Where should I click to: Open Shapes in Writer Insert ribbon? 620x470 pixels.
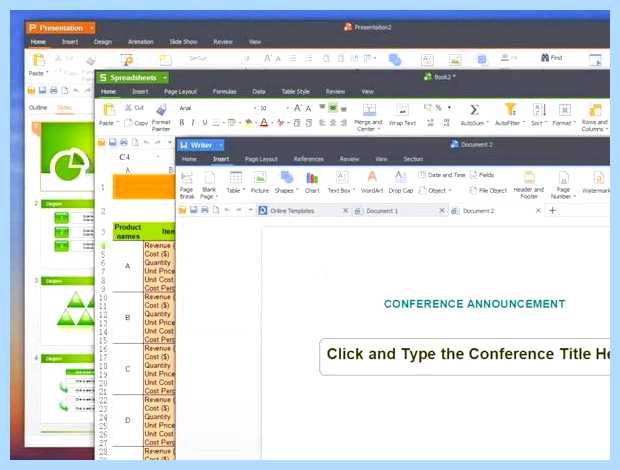[286, 182]
